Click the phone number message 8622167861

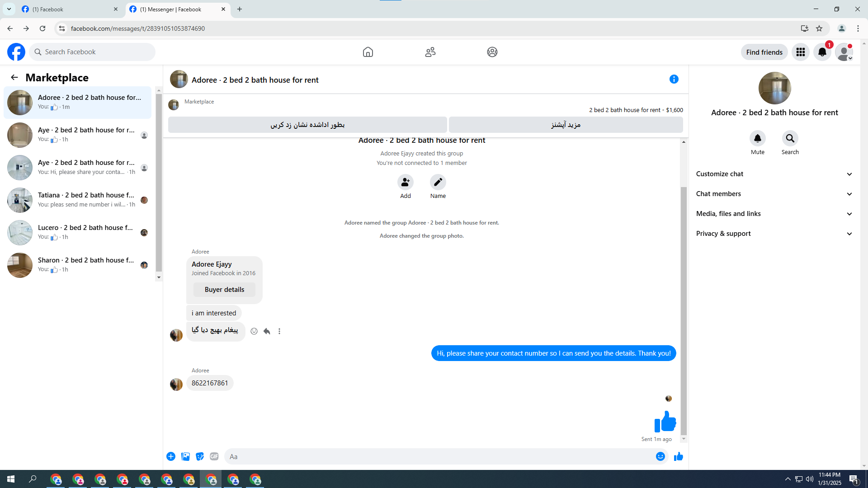click(x=210, y=383)
